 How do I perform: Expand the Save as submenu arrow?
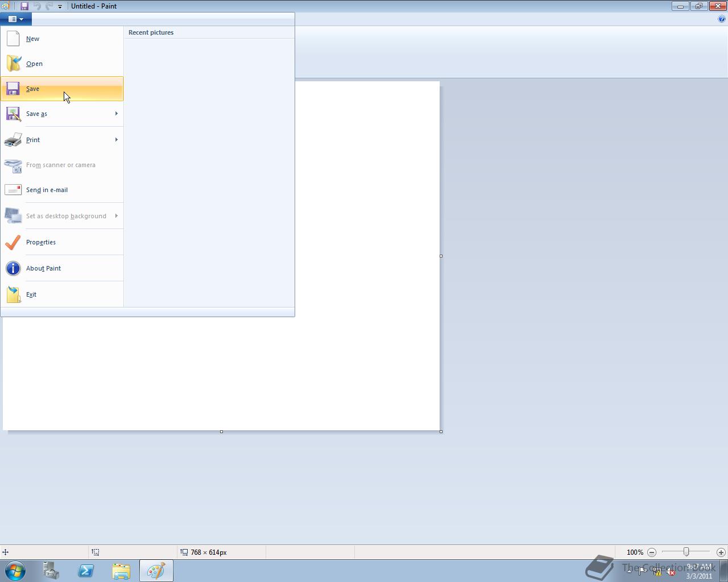coord(116,114)
